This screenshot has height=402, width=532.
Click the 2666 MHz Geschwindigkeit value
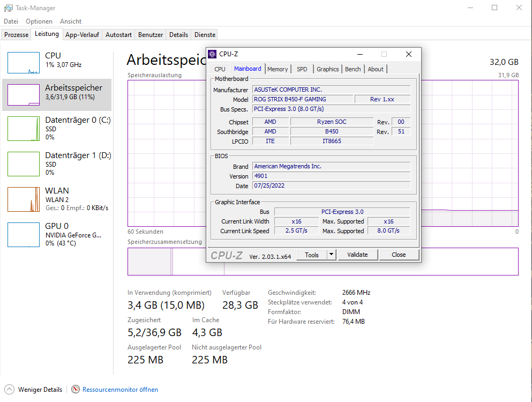click(x=356, y=293)
